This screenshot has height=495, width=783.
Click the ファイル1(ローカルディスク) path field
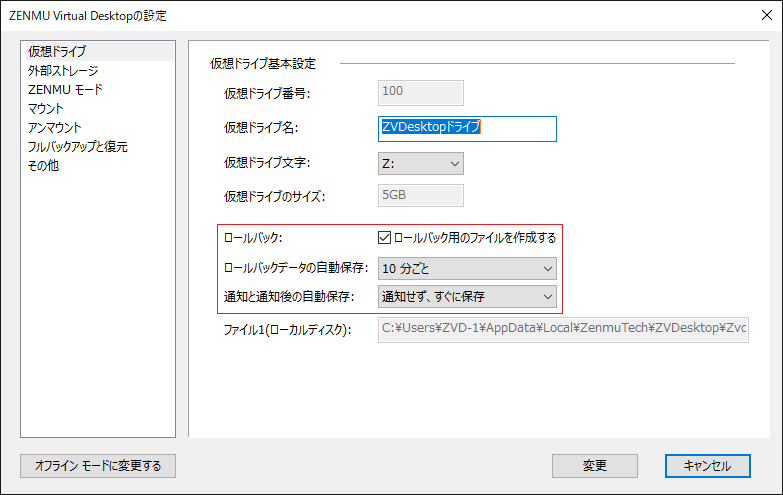tap(563, 330)
